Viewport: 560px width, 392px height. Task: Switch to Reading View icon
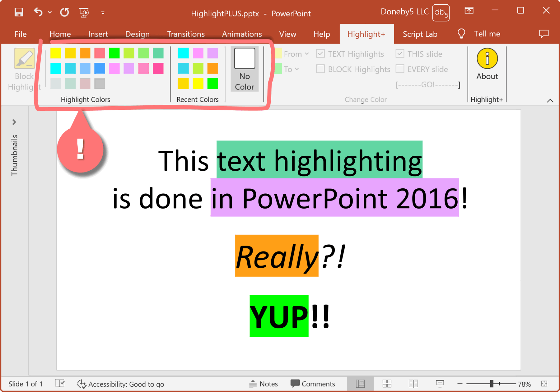point(413,384)
